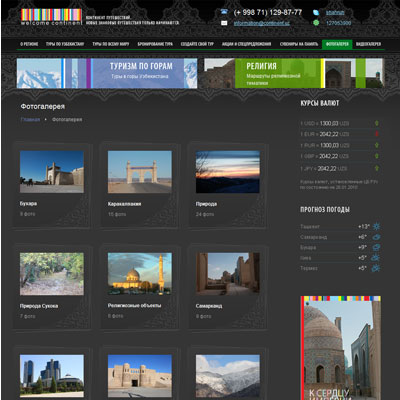The height and width of the screenshot is (400, 400).
Task: Click the green up arrow for RUR rate
Action: [x=377, y=145]
